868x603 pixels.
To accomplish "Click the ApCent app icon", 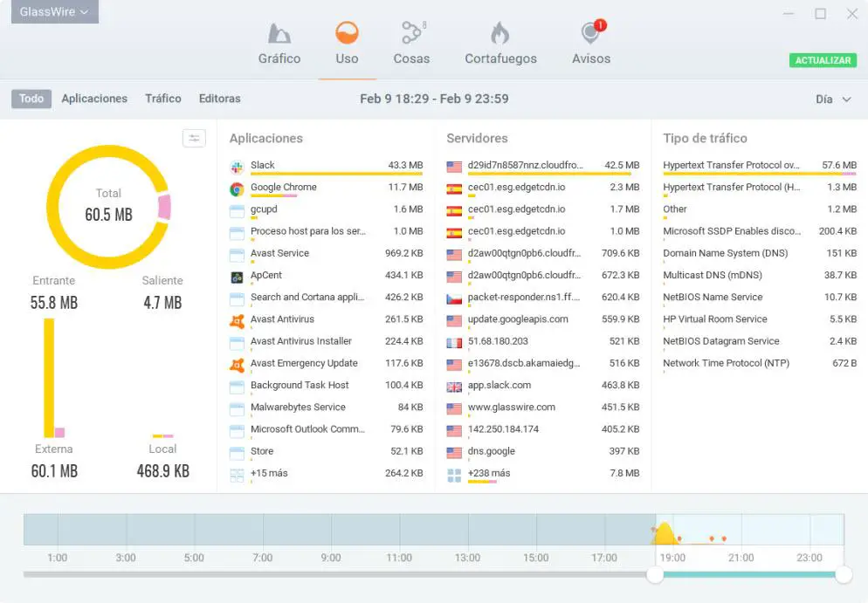I will 237,278.
